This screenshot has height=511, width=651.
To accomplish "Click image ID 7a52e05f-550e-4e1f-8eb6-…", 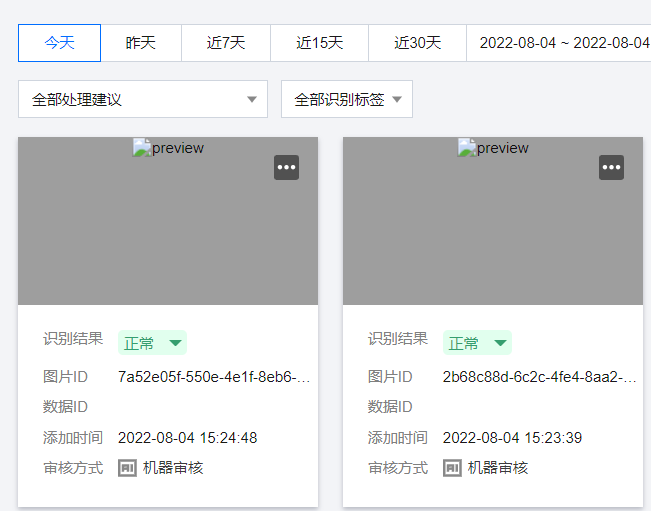I will coord(214,377).
